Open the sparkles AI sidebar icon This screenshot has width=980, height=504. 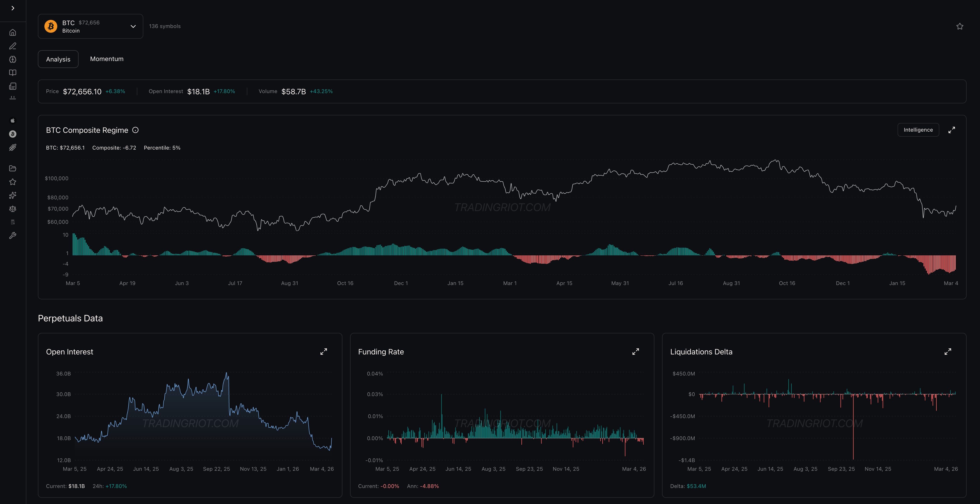[x=12, y=195]
